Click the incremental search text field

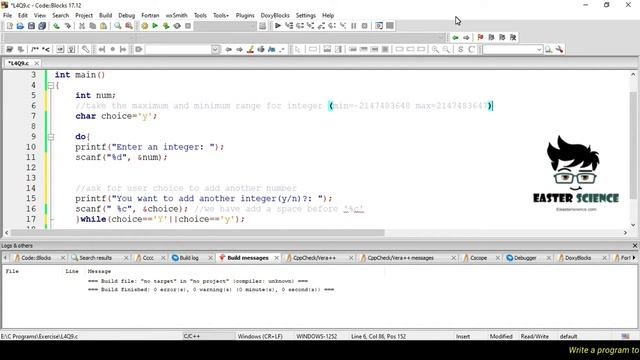click(178, 49)
